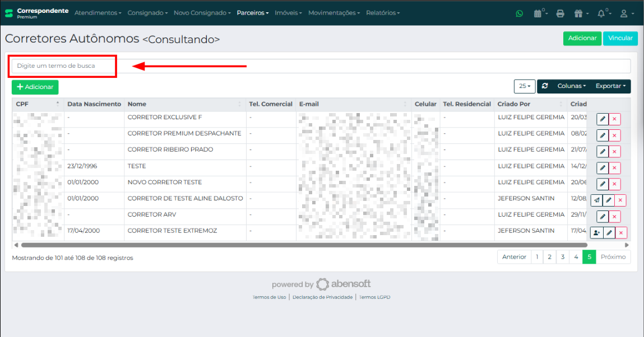644x337 pixels.
Task: Click the cyan Vincular button
Action: pyautogui.click(x=620, y=38)
